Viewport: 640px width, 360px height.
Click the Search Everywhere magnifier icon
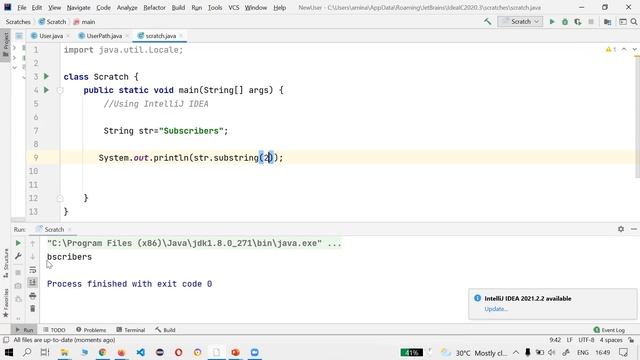(634, 22)
